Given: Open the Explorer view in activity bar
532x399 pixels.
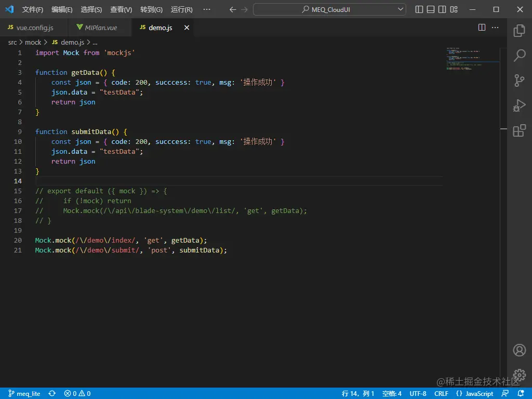Looking at the screenshot, I should click(x=519, y=31).
